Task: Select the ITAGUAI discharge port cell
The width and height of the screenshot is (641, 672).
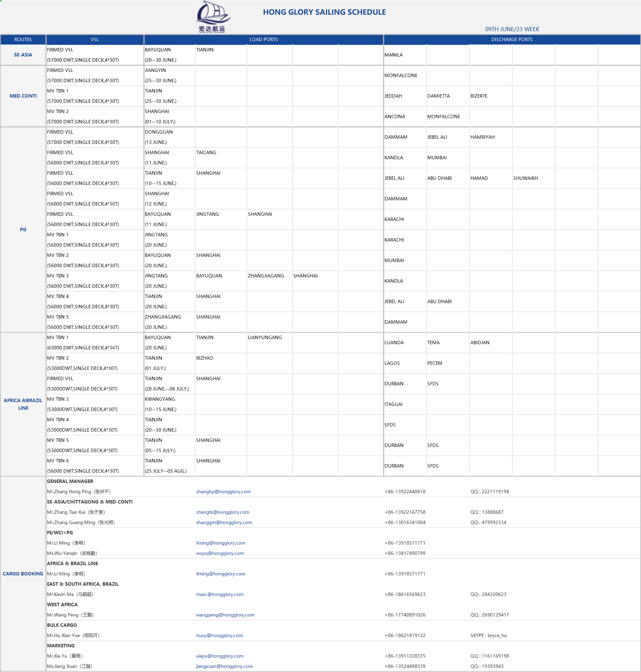Action: pos(405,404)
